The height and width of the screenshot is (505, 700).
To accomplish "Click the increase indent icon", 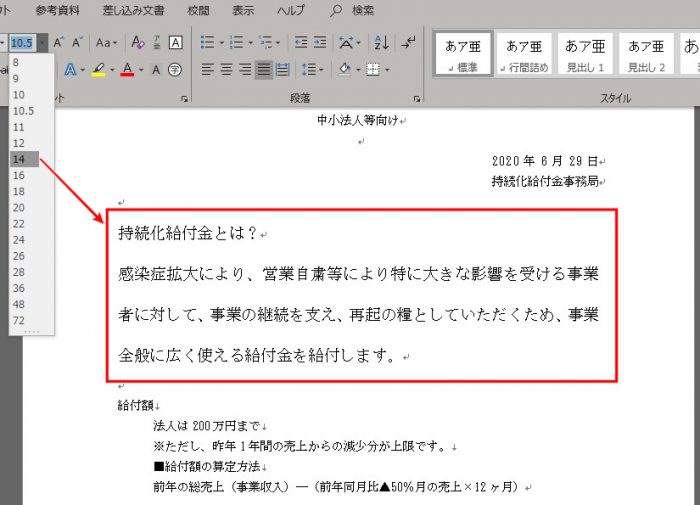I will 320,43.
